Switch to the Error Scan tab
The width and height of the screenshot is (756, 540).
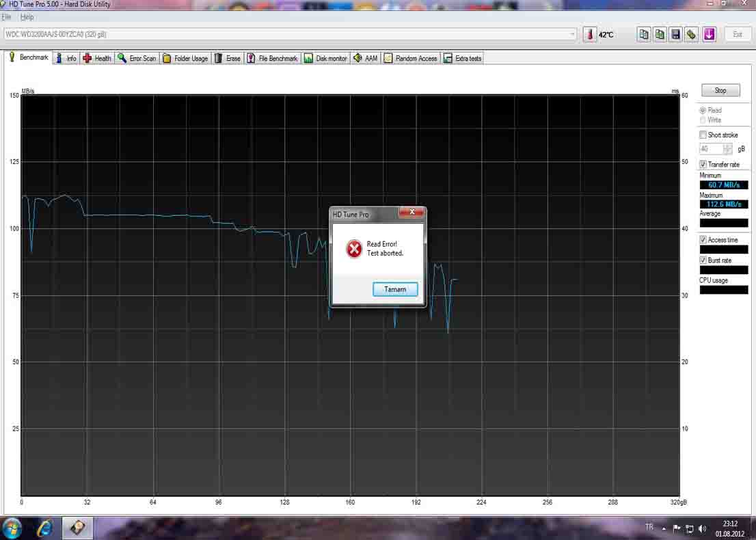(137, 59)
